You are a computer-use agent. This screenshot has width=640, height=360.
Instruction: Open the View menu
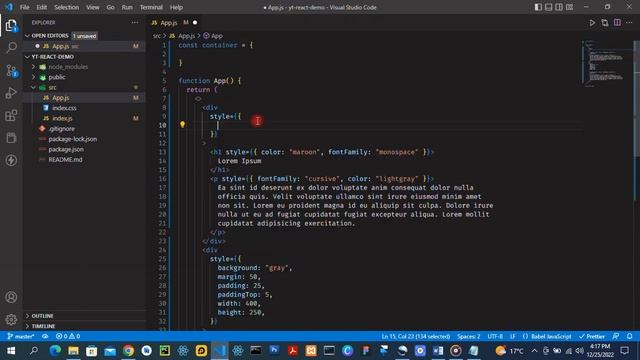92,7
